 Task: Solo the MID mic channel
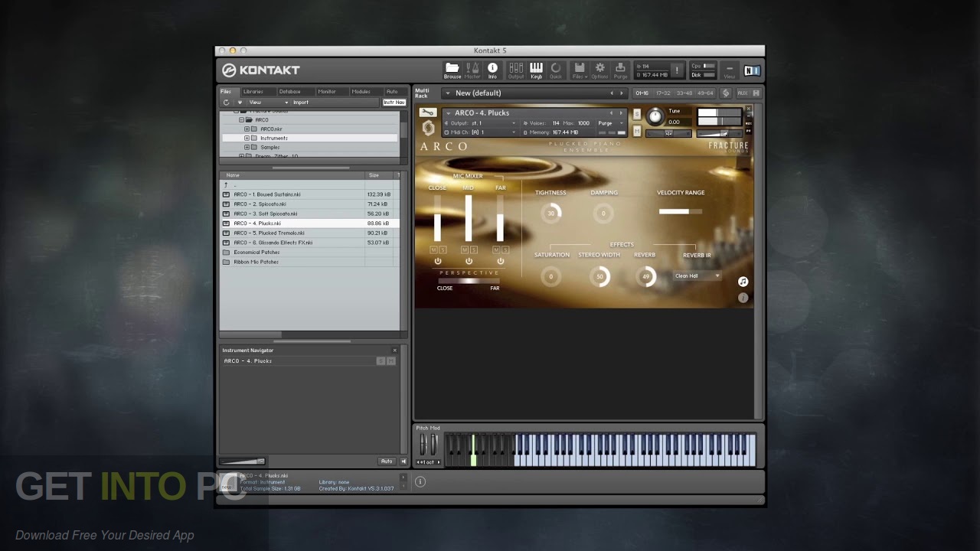473,250
